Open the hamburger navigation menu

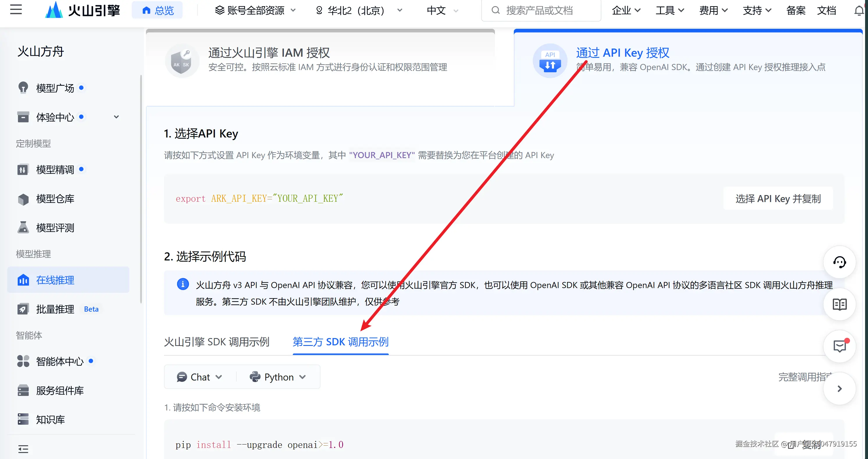coord(16,10)
